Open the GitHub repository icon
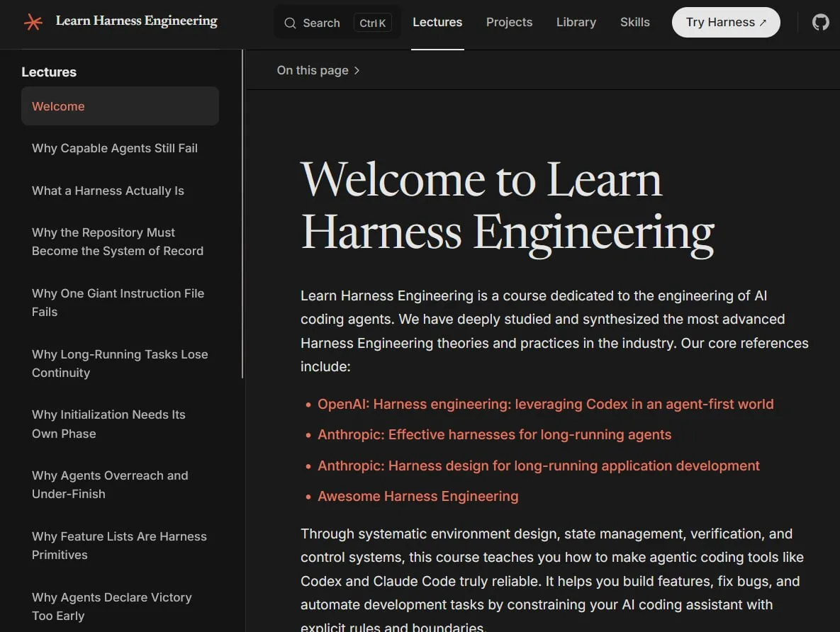 820,22
